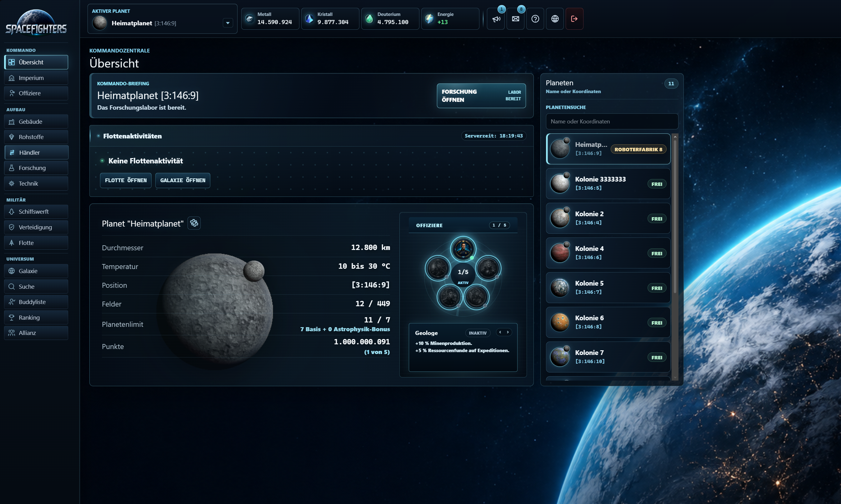Viewport: 841px width, 504px height.
Task: Open Technik menu item
Action: [36, 183]
